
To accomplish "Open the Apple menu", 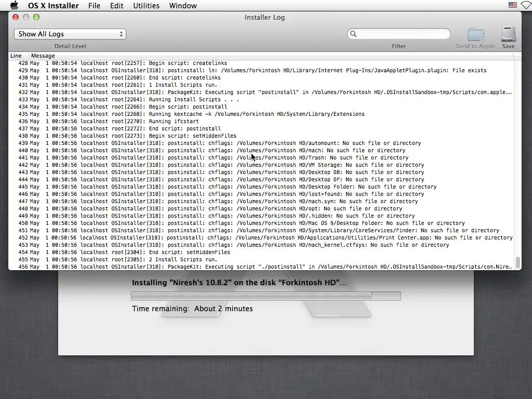I will pos(14,5).
